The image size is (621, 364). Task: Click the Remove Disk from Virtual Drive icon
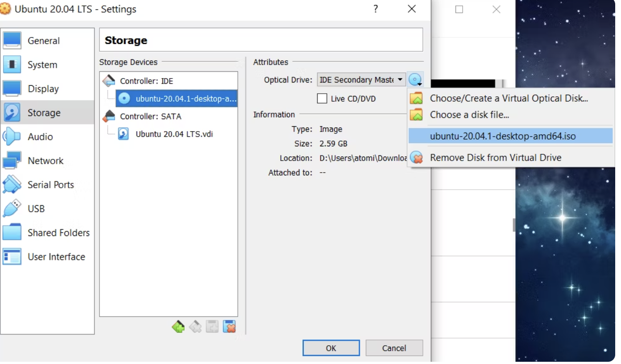pos(416,157)
